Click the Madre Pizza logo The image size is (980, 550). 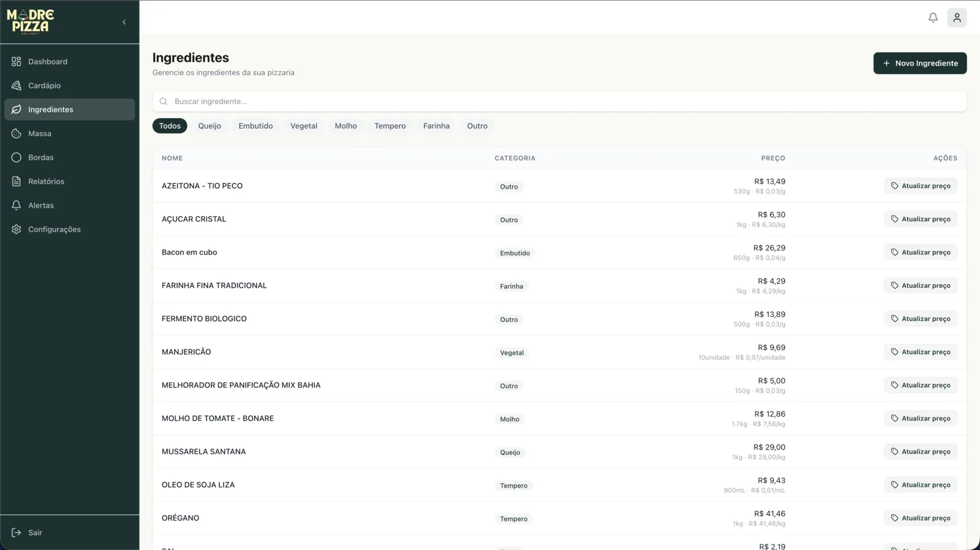coord(31,21)
